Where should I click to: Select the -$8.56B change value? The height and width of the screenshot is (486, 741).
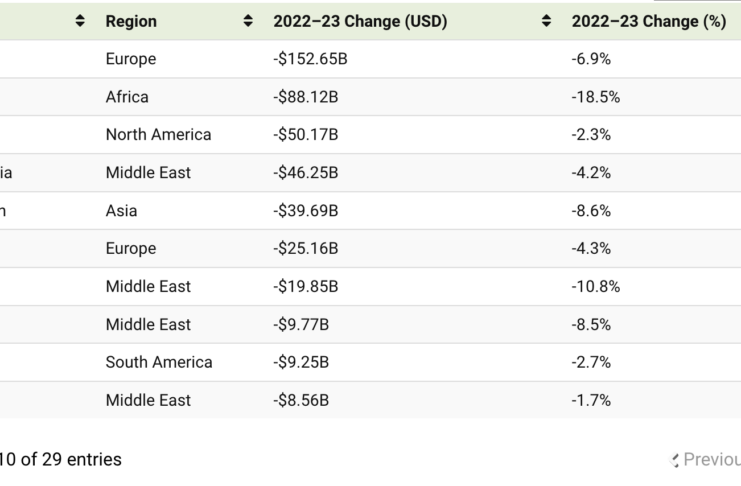pyautogui.click(x=301, y=400)
